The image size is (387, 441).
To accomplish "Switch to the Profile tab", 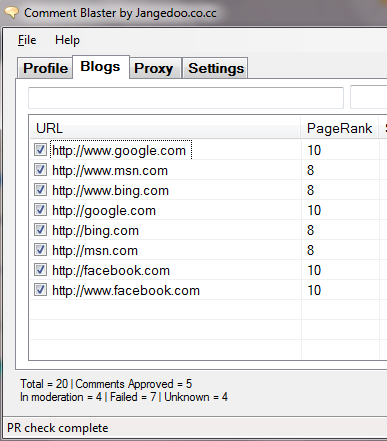I will tap(45, 68).
